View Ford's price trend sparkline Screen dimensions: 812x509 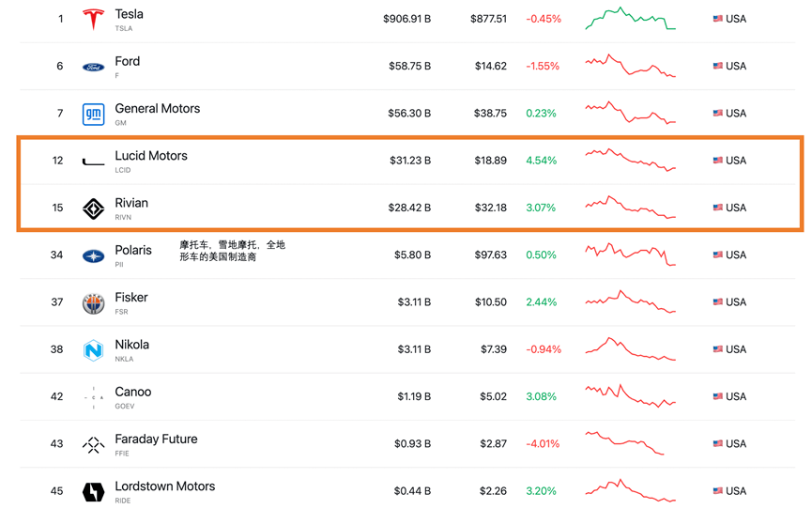point(630,66)
